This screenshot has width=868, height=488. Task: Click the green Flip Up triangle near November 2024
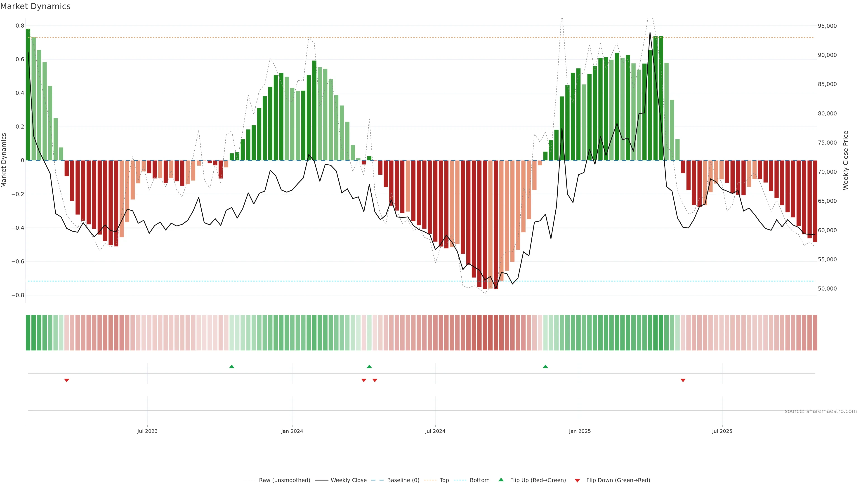545,366
